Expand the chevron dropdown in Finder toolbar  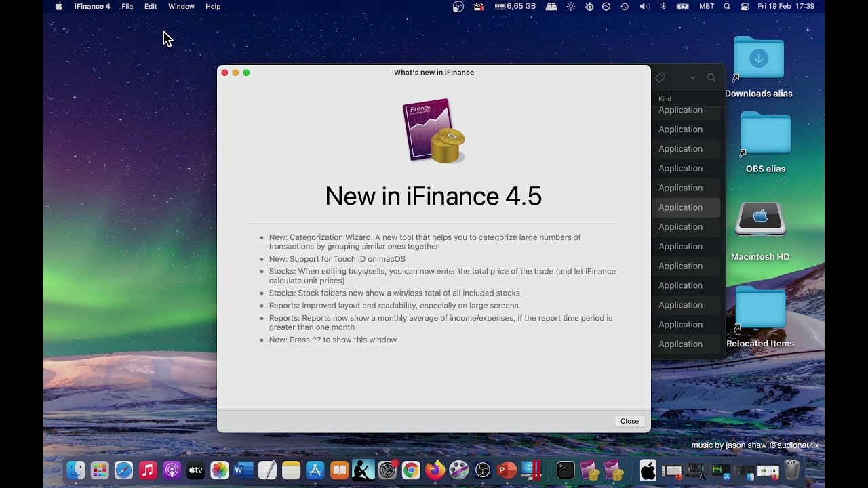point(692,77)
